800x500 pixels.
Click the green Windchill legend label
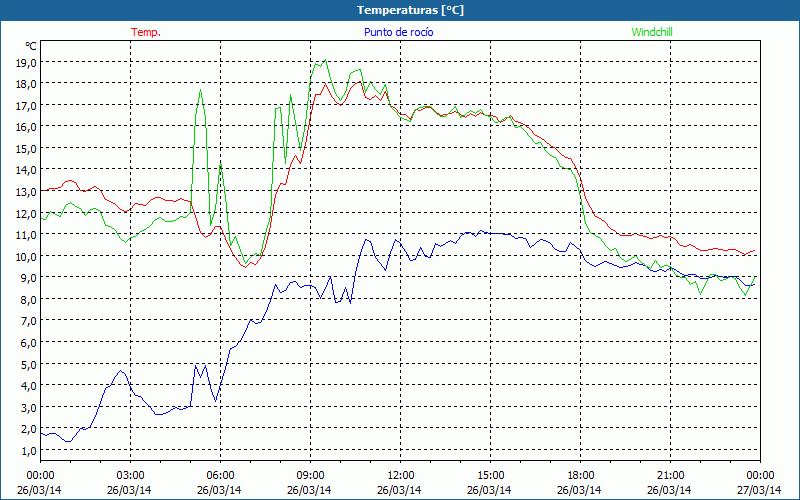652,32
